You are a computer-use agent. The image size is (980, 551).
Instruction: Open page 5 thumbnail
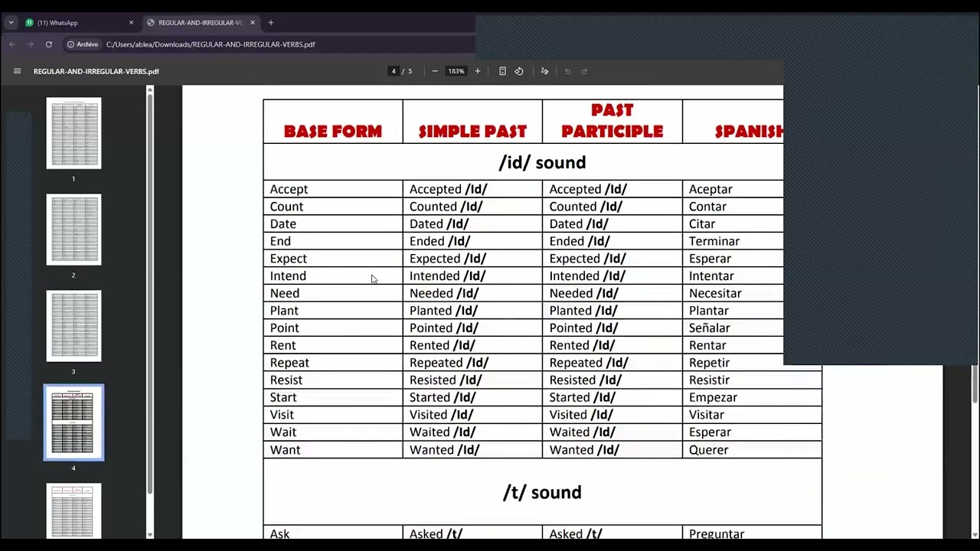pos(73,511)
